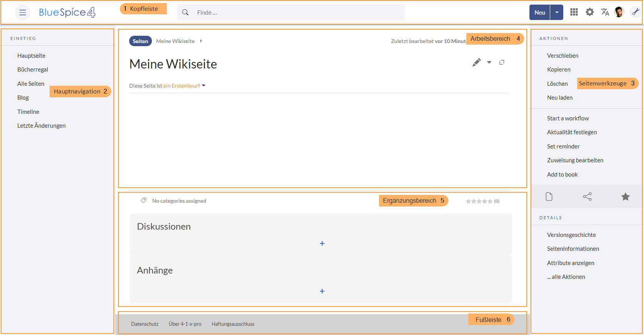This screenshot has width=644, height=335.
Task: Open the apps grid icon in header
Action: click(574, 12)
